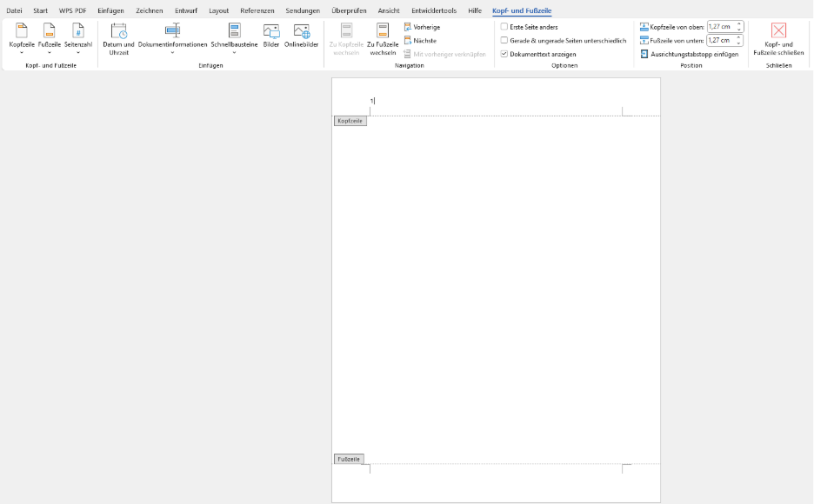
Task: Open Dokumentinformationen menu
Action: pyautogui.click(x=172, y=38)
